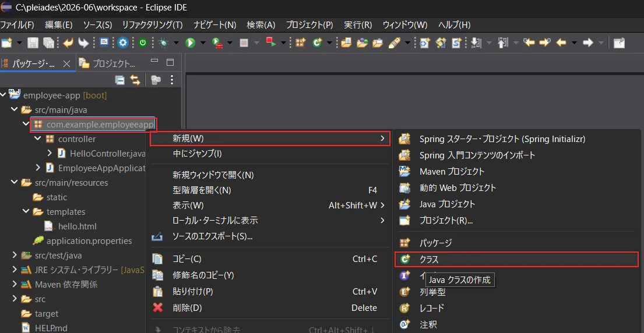The width and height of the screenshot is (644, 333).
Task: Select HELP.md in the tree
Action: pyautogui.click(x=44, y=328)
